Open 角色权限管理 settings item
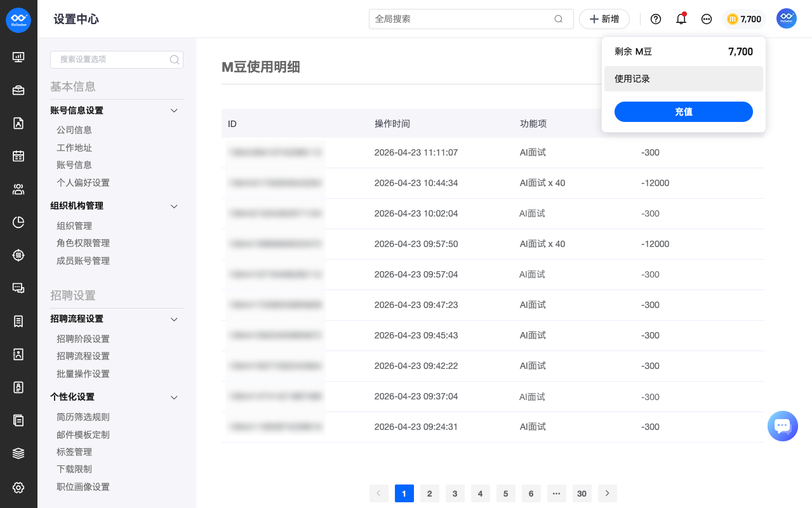The height and width of the screenshot is (508, 812). coord(83,243)
